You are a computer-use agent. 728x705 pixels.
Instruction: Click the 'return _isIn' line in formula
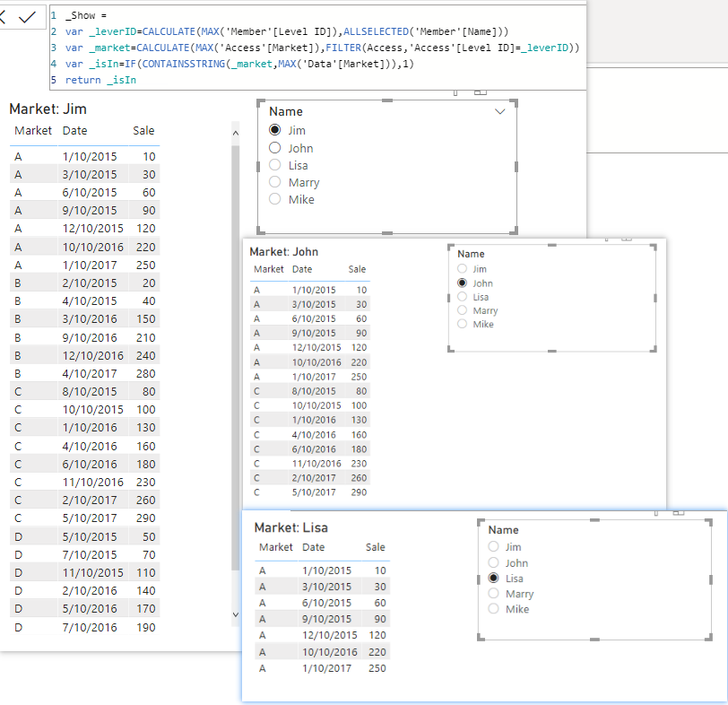(x=100, y=80)
